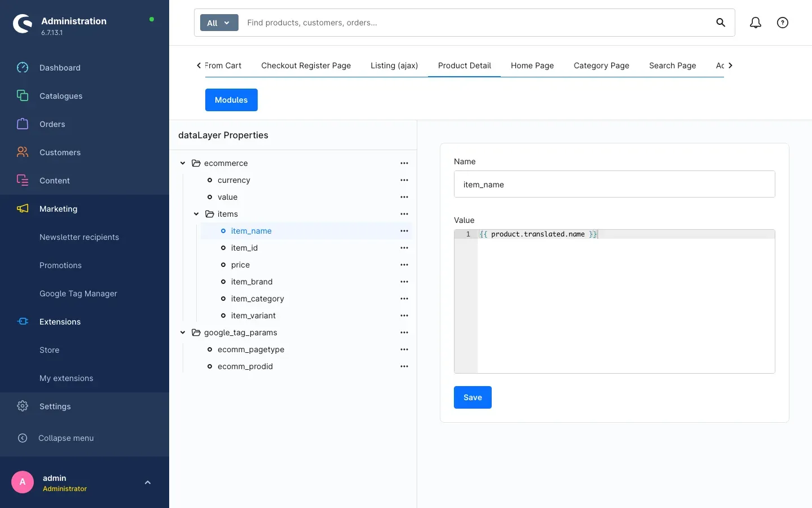Open context menu for item_id row
Screen dimensions: 812x508
pos(404,248)
